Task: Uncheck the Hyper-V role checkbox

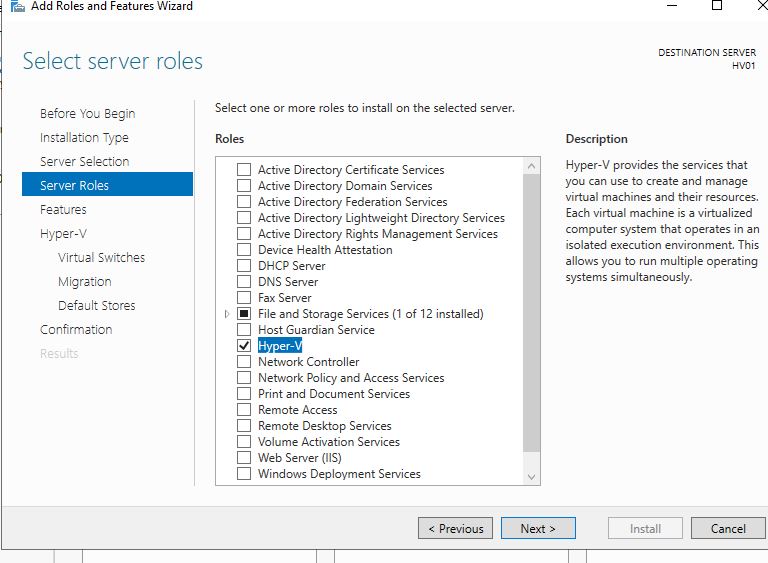Action: point(244,346)
